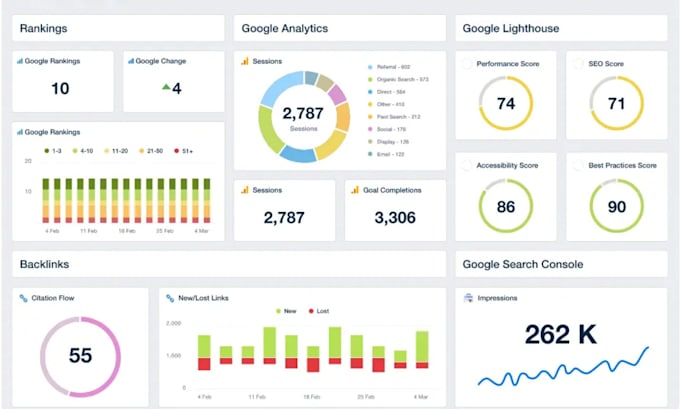
Task: Click the Lighthouse icon beside Best Practices Score
Action: [x=578, y=165]
